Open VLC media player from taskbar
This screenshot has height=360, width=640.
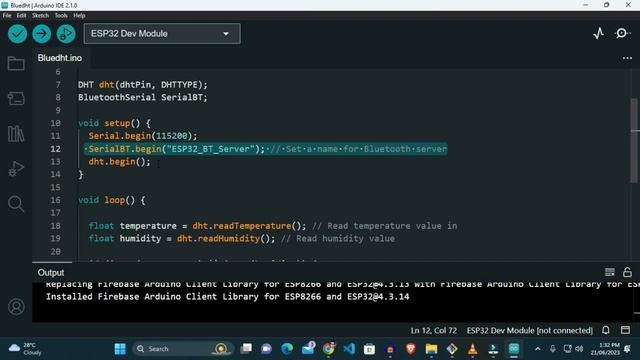472,349
